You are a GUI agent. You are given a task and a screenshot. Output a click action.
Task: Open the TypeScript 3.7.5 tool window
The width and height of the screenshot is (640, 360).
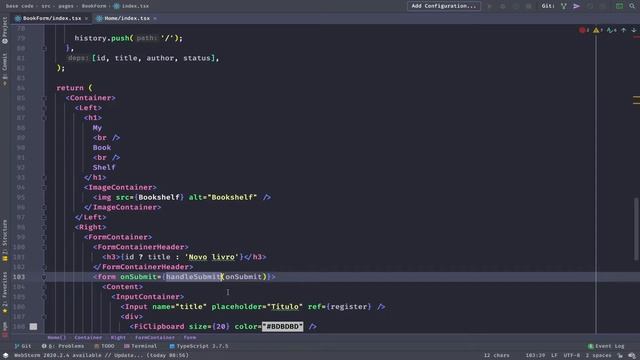(199, 346)
